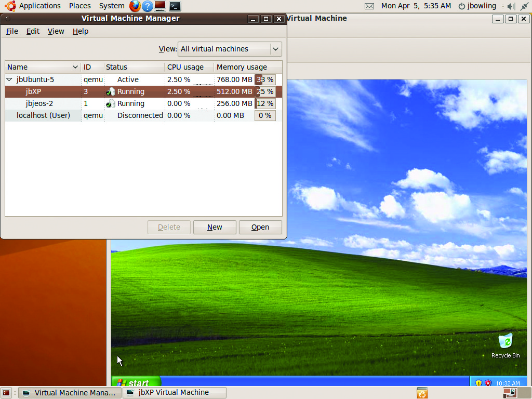
Task: Select the jbjeos-2 virtual machine row
Action: [39, 103]
